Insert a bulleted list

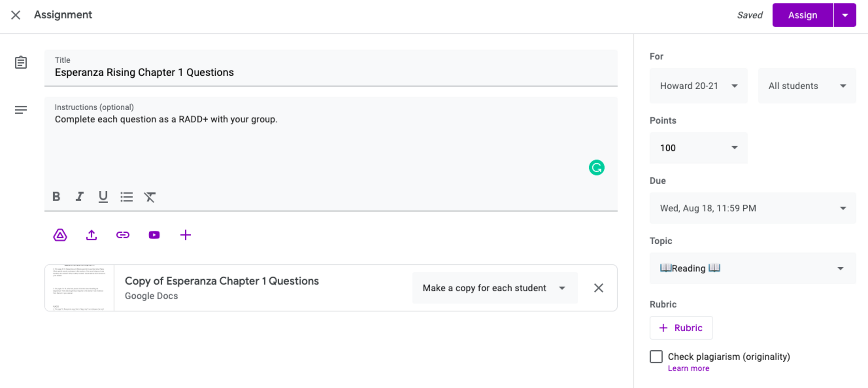click(x=126, y=197)
